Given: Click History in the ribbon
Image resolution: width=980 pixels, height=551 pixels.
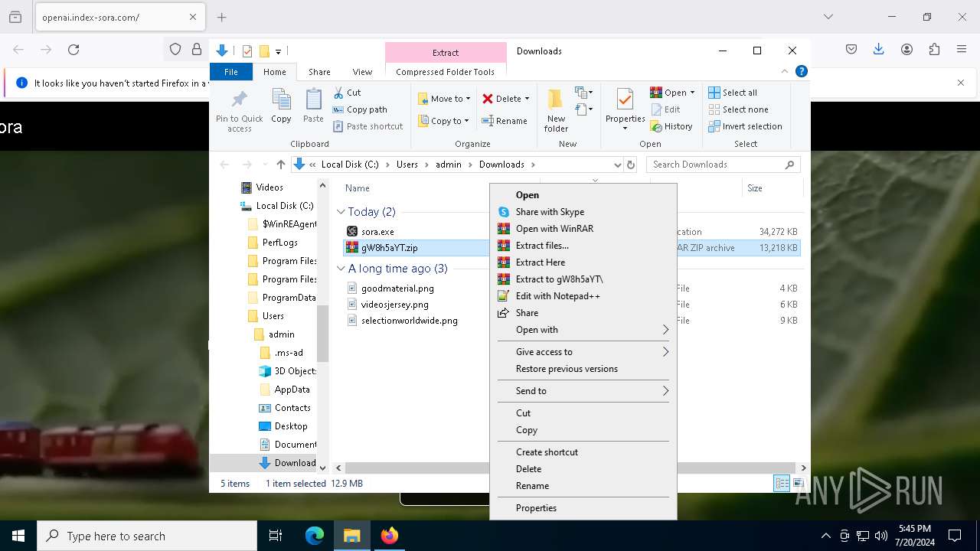Looking at the screenshot, I should (x=671, y=126).
